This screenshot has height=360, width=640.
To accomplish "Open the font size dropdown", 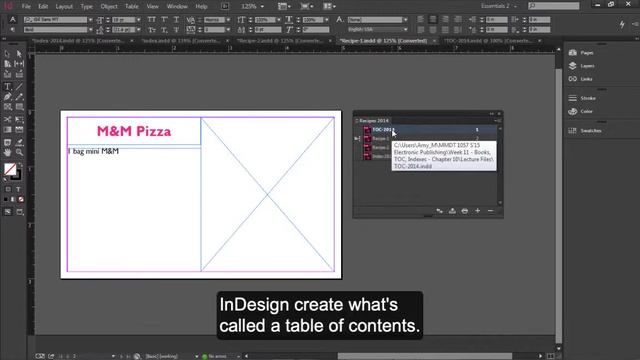I will click(x=138, y=20).
